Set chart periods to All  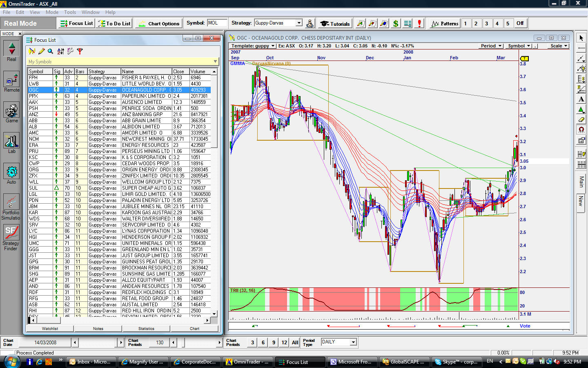pyautogui.click(x=295, y=343)
